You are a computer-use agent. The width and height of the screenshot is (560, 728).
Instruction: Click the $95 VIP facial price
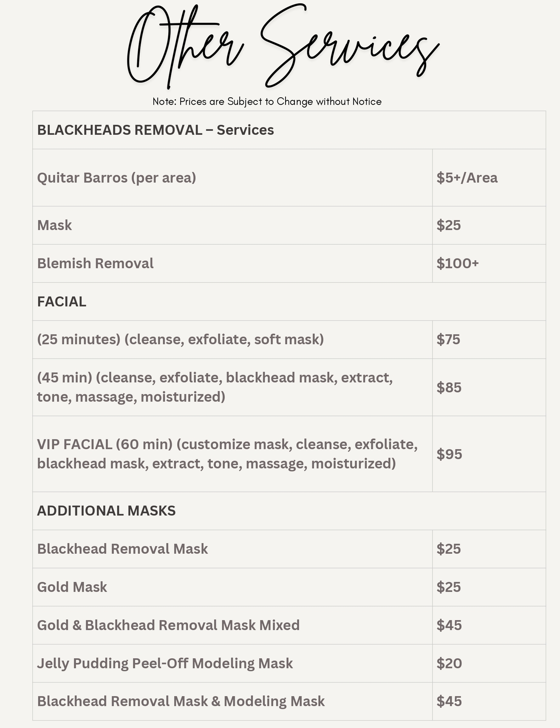point(449,454)
